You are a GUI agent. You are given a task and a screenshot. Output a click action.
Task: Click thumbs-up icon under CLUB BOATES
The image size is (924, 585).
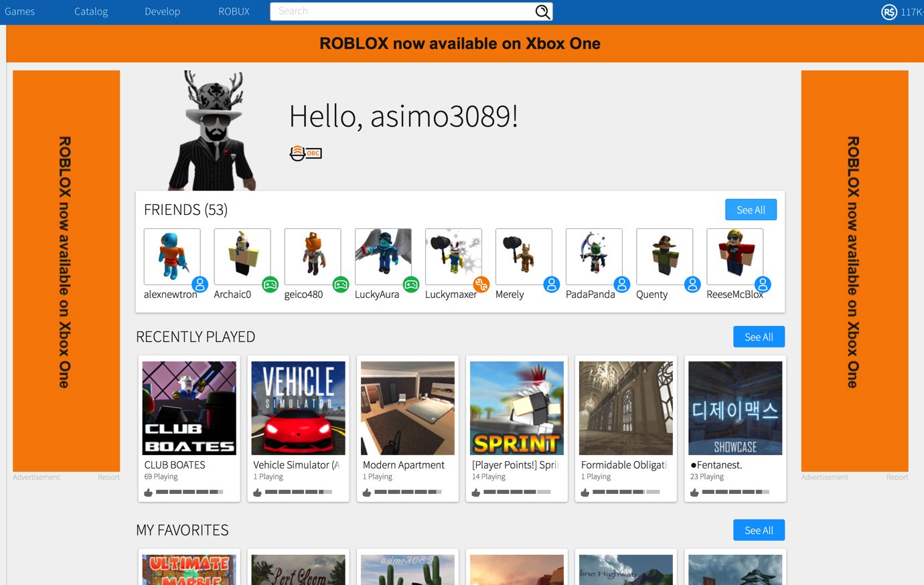tap(148, 492)
